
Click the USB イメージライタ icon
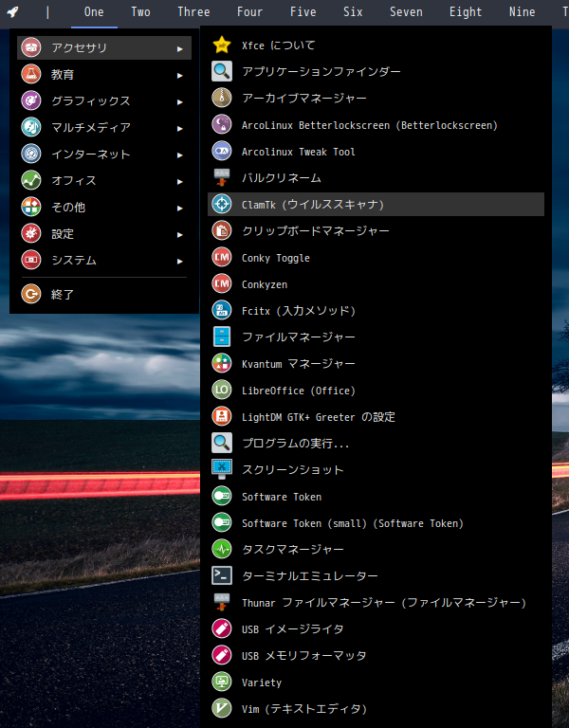(x=222, y=628)
